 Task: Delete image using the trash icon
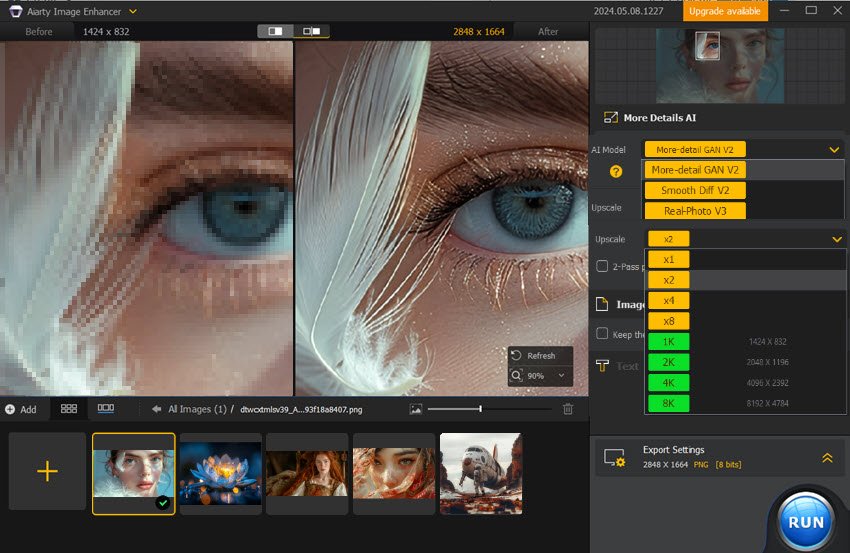point(568,409)
